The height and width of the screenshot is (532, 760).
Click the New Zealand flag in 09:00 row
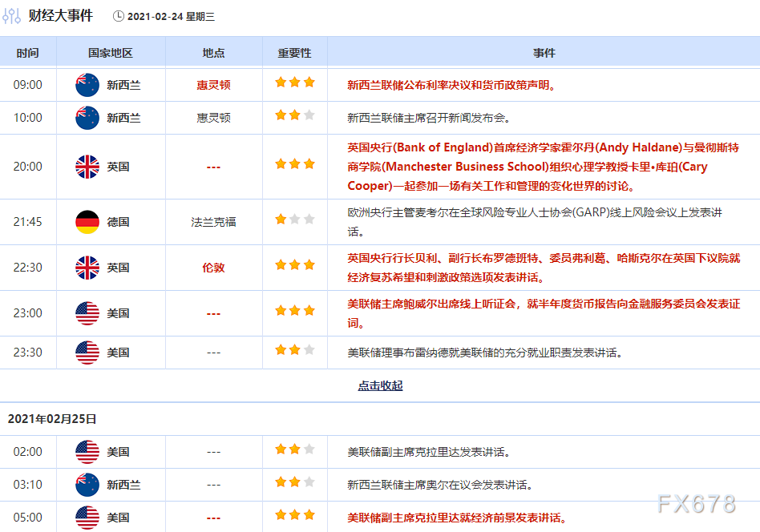coord(87,85)
